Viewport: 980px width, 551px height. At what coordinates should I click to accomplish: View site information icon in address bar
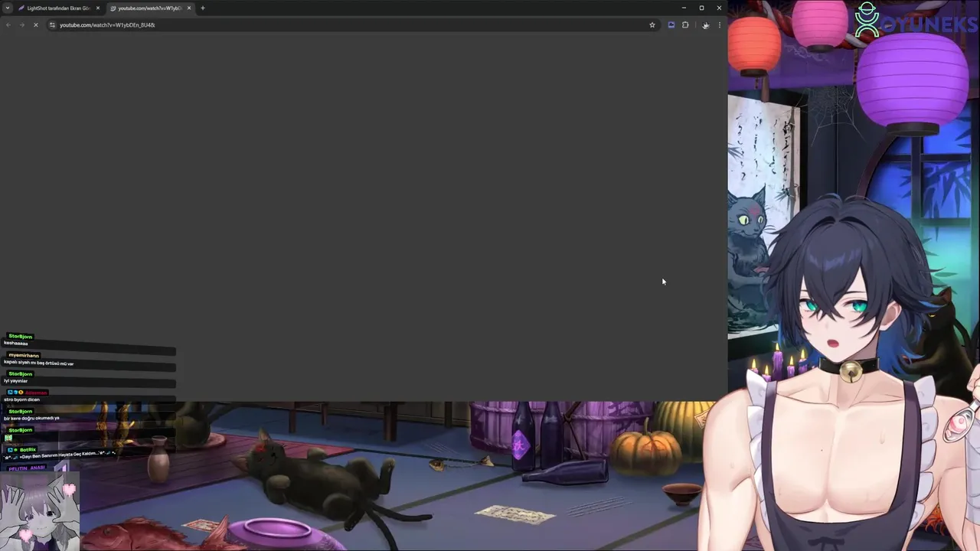pyautogui.click(x=52, y=25)
